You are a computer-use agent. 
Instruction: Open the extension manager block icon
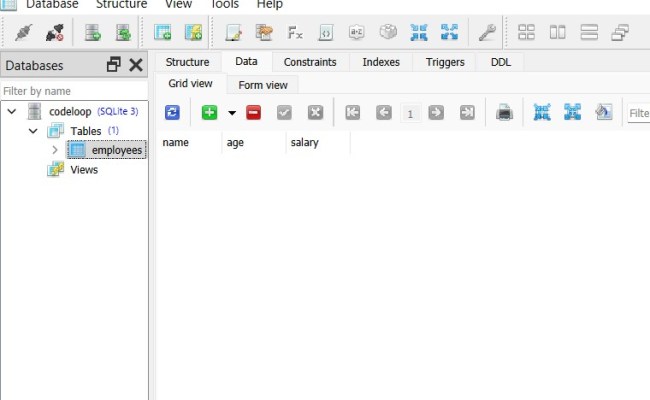[x=388, y=32]
